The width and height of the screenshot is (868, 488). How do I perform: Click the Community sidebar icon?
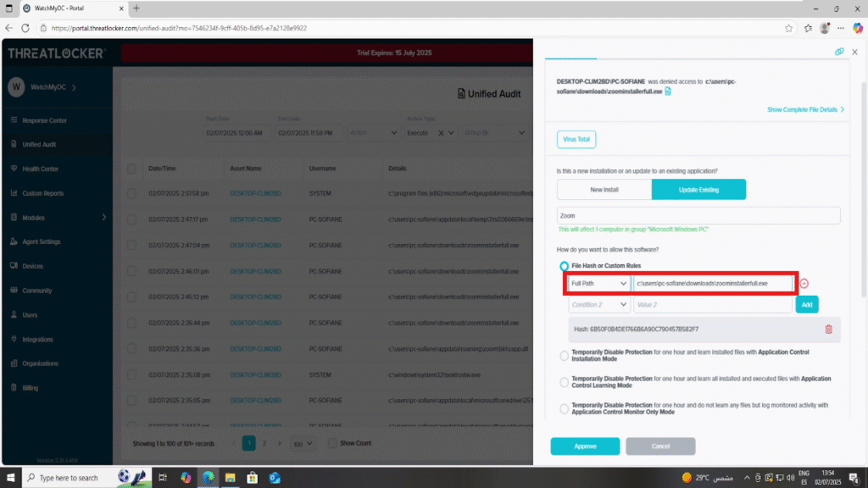point(14,290)
